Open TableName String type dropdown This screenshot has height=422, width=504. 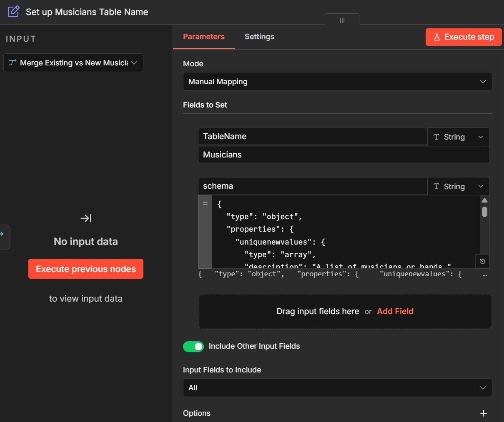(x=459, y=137)
